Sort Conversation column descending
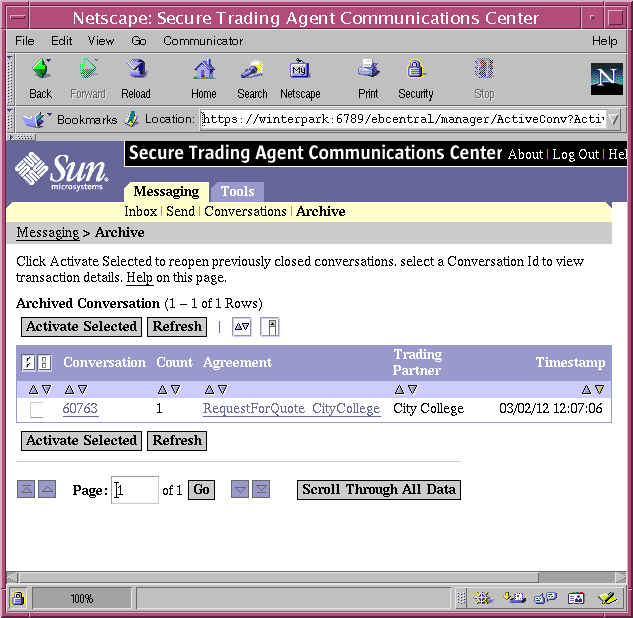 pos(82,390)
